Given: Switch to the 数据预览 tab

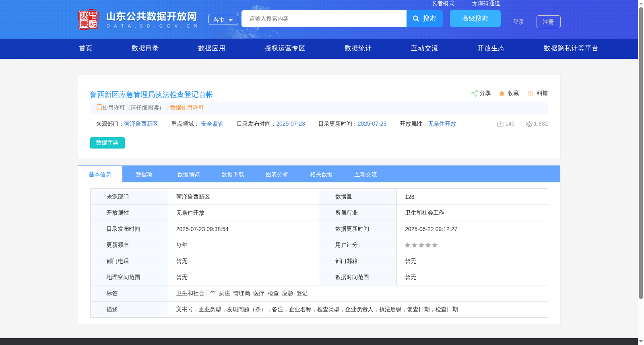Looking at the screenshot, I should click(x=188, y=174).
